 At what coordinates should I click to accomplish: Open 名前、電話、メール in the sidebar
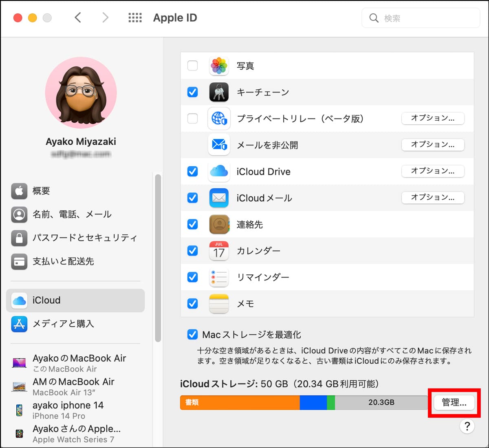[x=75, y=214]
